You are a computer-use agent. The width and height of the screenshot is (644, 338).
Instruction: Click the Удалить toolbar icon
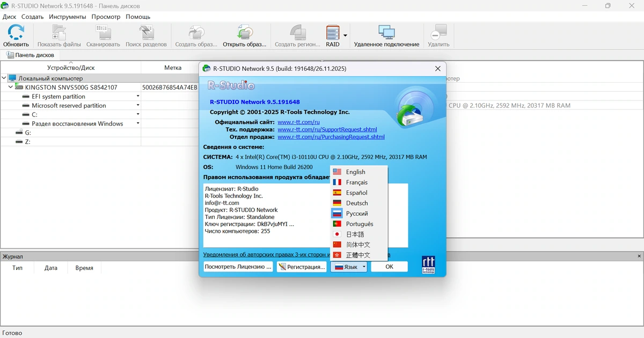click(438, 32)
